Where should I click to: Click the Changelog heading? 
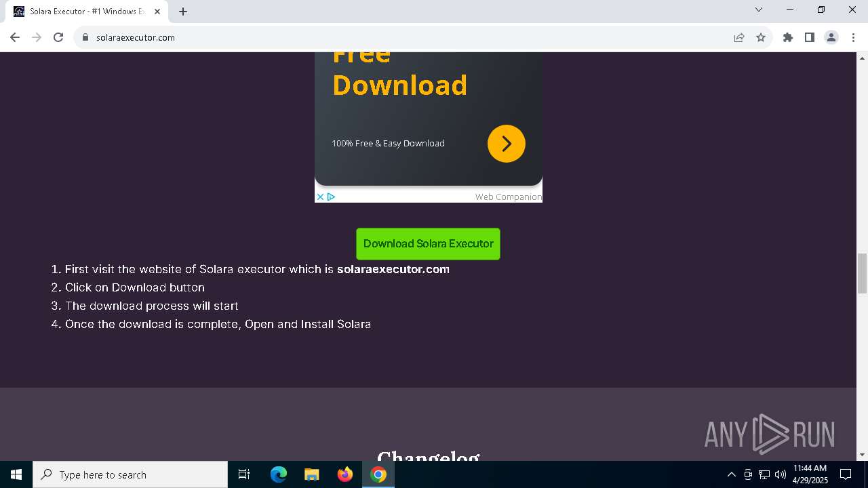429,455
